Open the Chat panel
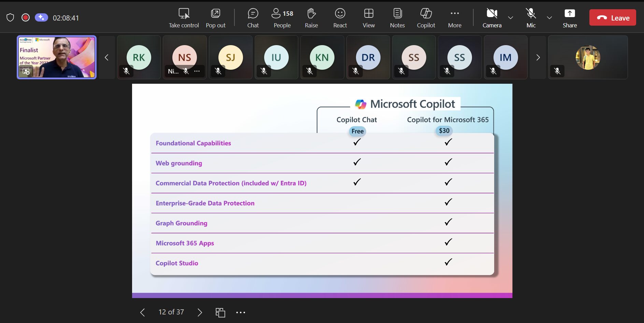644x323 pixels. [253, 18]
